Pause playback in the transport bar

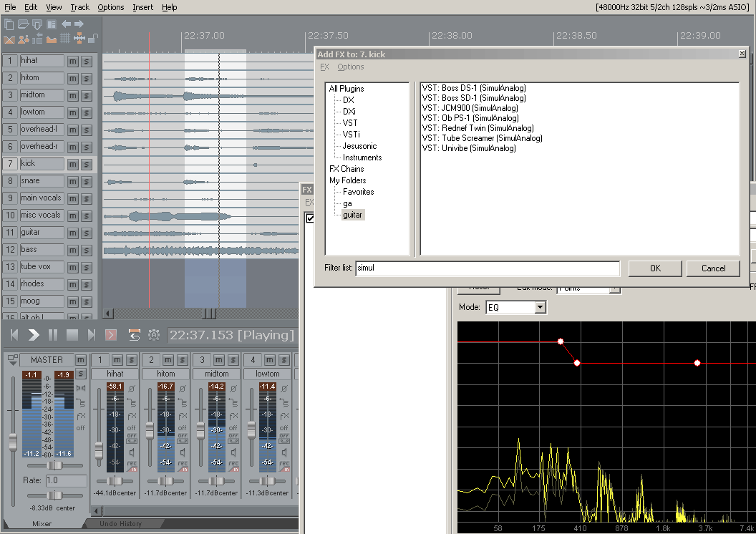pos(53,335)
